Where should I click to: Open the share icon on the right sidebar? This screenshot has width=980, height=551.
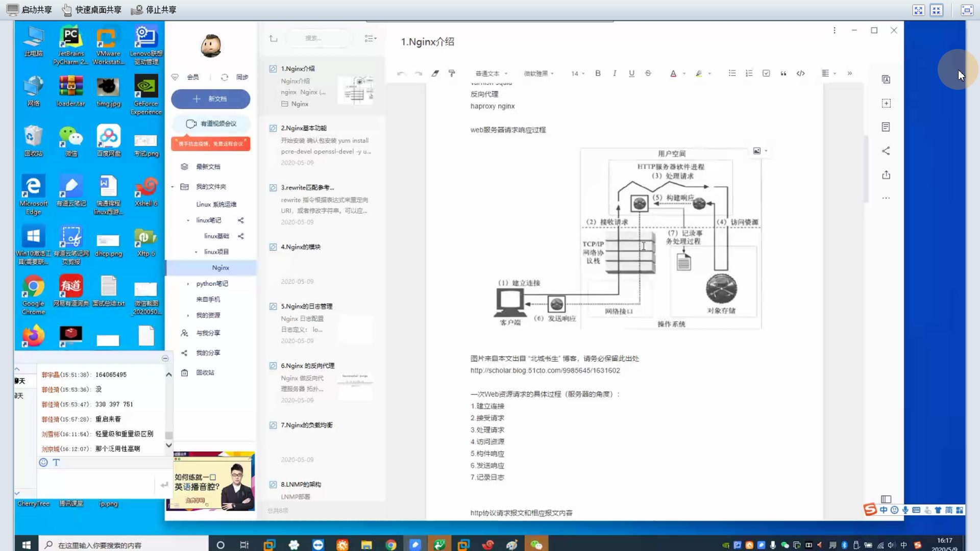click(x=886, y=151)
